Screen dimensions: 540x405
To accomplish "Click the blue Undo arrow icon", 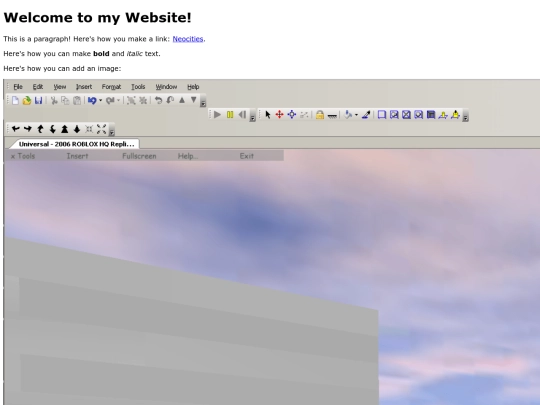I will click(x=92, y=100).
